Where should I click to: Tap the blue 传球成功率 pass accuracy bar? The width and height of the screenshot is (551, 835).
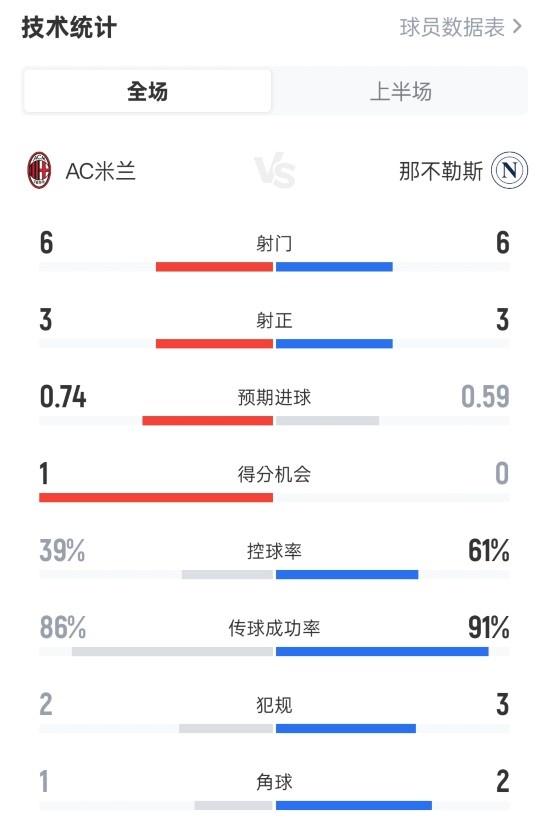(x=382, y=651)
